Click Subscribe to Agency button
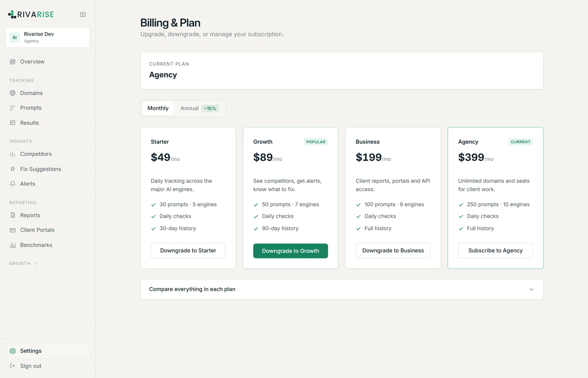 point(495,251)
